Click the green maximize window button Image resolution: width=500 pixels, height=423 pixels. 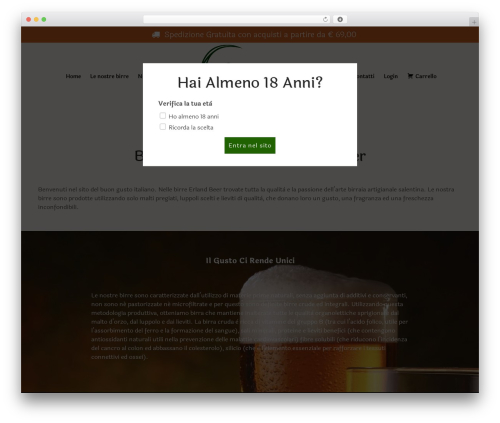[x=44, y=19]
